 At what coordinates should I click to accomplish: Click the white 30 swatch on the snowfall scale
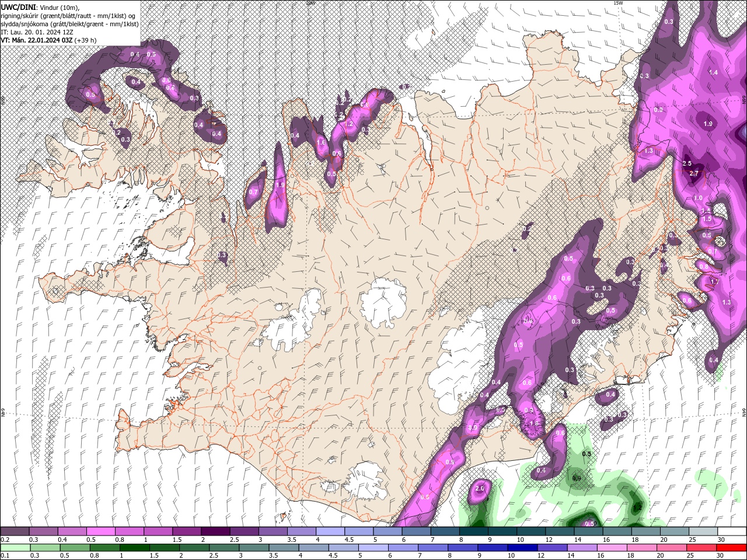[x=732, y=531]
